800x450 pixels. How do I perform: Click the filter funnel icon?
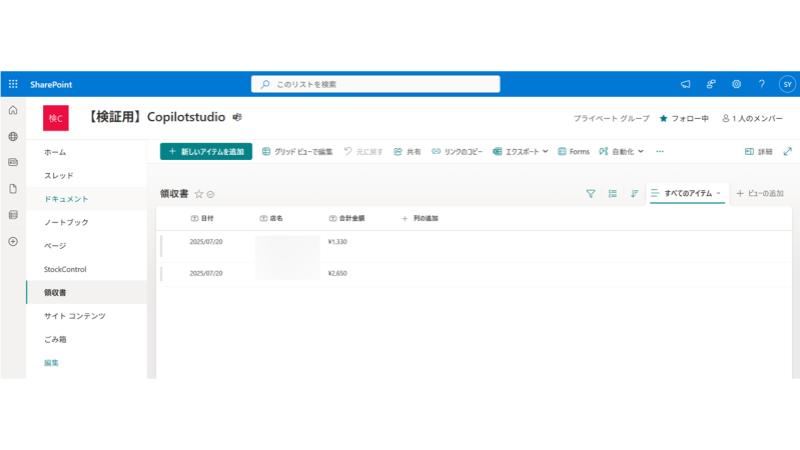click(590, 193)
